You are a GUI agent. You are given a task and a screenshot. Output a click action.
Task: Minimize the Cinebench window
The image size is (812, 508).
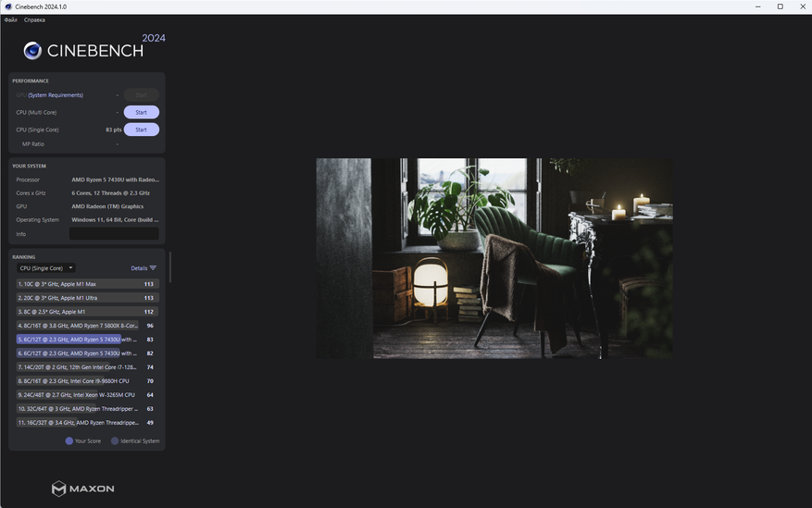757,6
